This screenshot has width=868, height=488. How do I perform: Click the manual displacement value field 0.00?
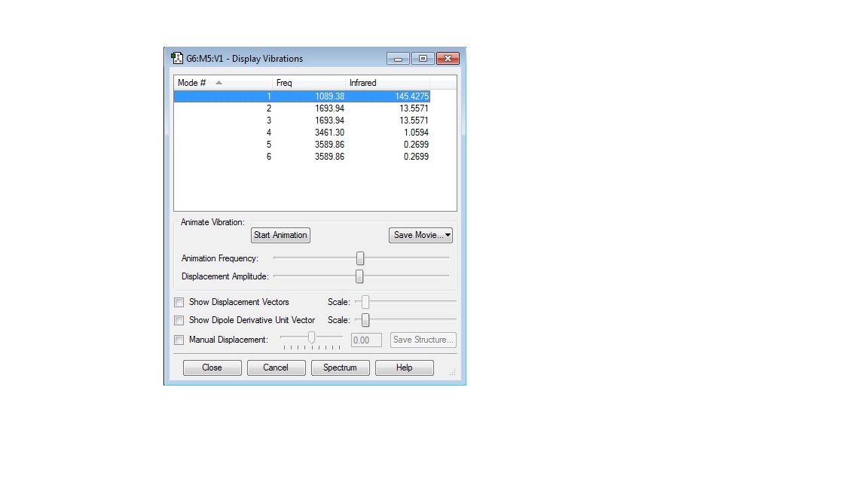[x=366, y=340]
